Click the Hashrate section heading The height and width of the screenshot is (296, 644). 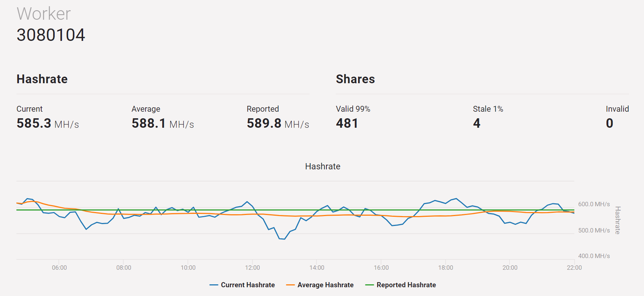pos(42,79)
